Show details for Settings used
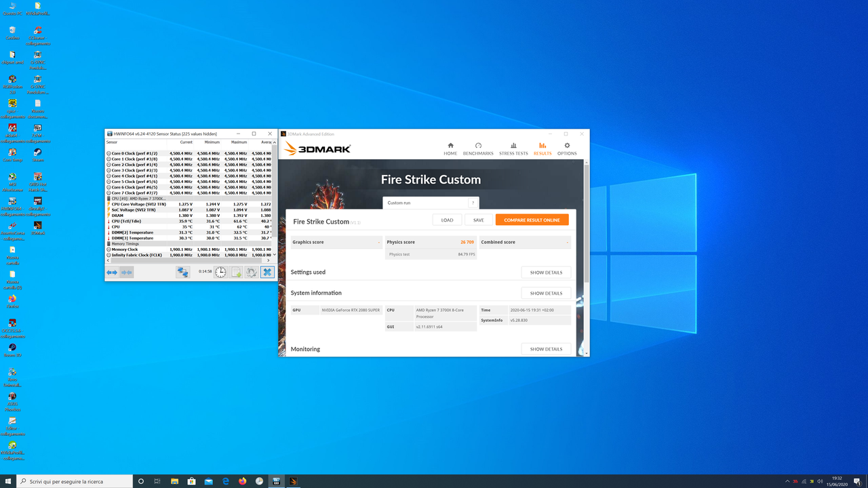868x488 pixels. pos(545,272)
